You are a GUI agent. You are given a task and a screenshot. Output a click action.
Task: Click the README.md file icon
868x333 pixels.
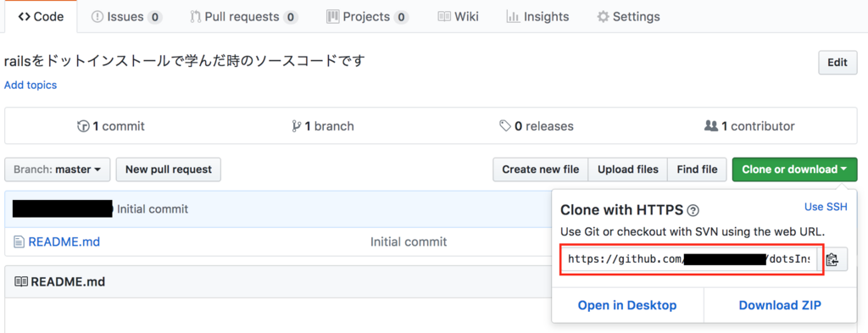point(19,241)
